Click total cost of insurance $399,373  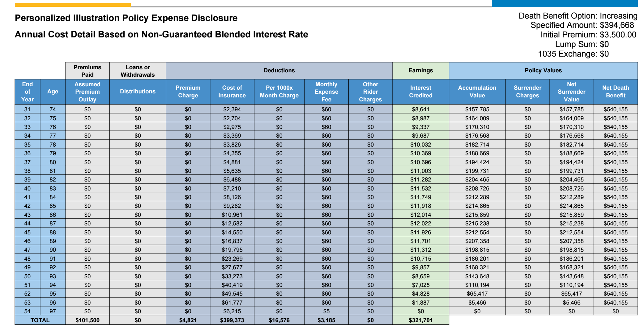(x=232, y=320)
